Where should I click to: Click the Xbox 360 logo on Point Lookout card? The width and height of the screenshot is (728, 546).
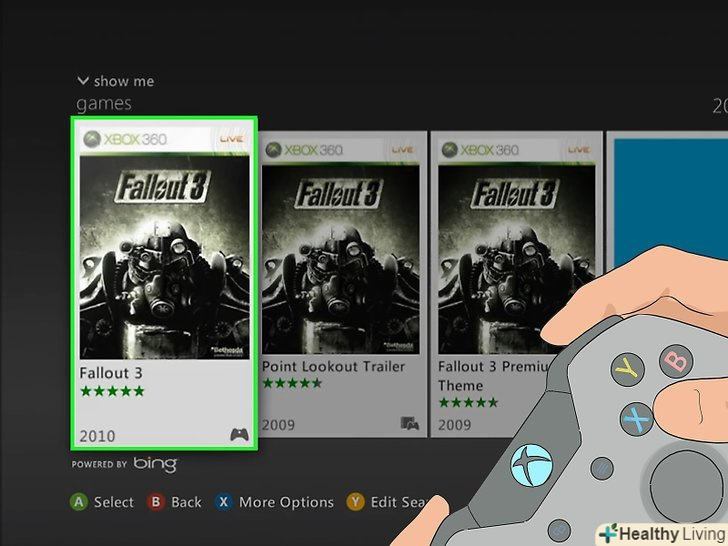304,150
